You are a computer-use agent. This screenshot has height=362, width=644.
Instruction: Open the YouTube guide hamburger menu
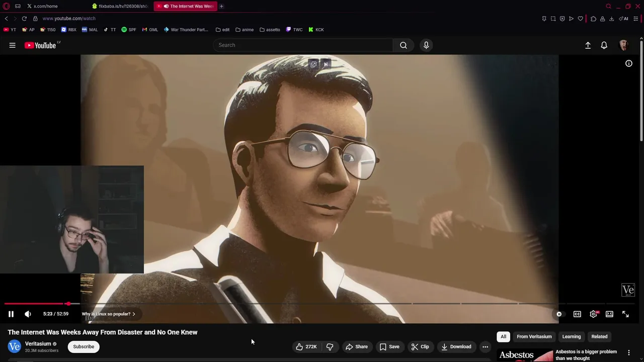click(x=12, y=45)
